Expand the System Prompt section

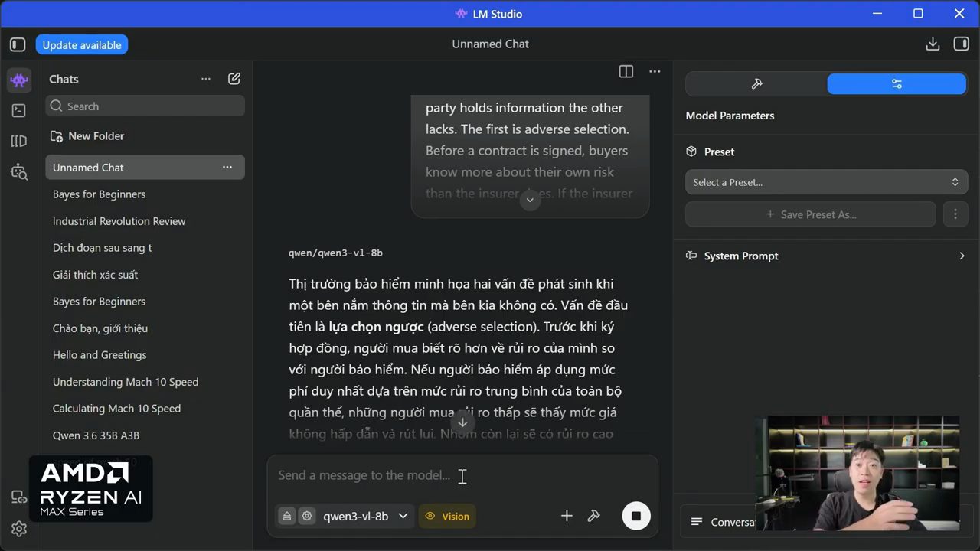(x=826, y=256)
